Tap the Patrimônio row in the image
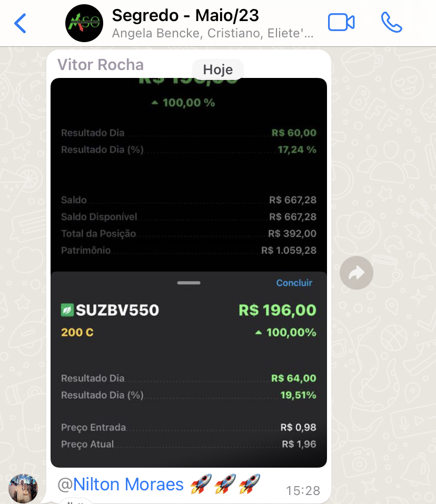The image size is (436, 504). click(189, 250)
